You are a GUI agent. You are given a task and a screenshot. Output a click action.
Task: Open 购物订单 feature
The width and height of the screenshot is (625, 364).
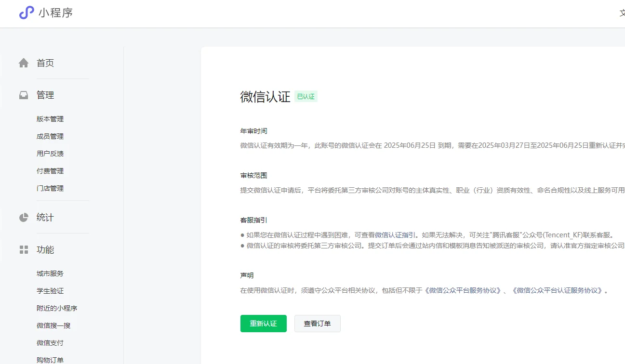(x=50, y=360)
